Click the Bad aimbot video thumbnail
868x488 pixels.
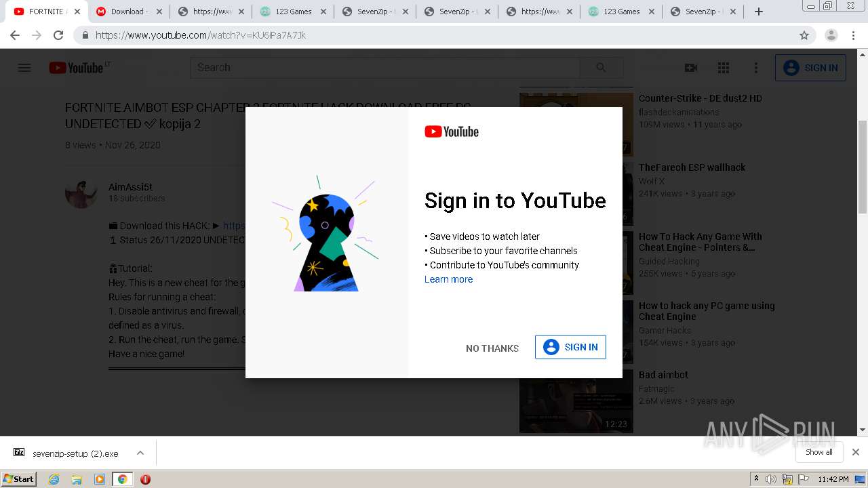(576, 401)
